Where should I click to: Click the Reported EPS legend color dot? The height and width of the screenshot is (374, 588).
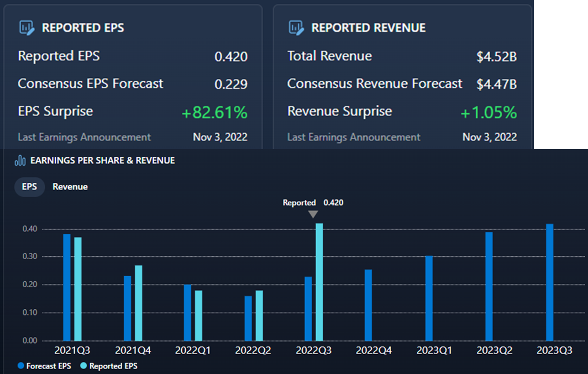pyautogui.click(x=84, y=366)
